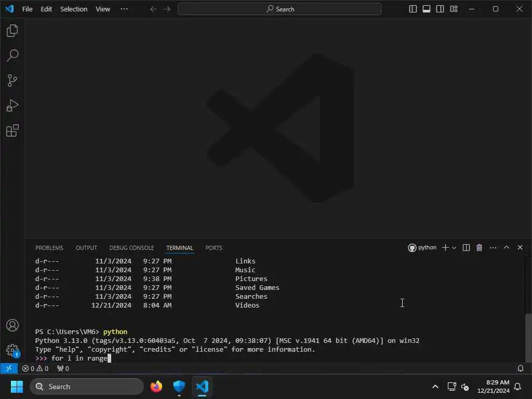Click 'Saved Games' in terminal output
This screenshot has width=532, height=399.
point(257,288)
